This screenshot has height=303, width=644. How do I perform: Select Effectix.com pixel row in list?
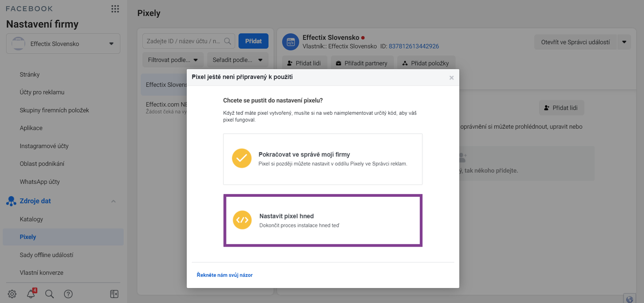[164, 107]
